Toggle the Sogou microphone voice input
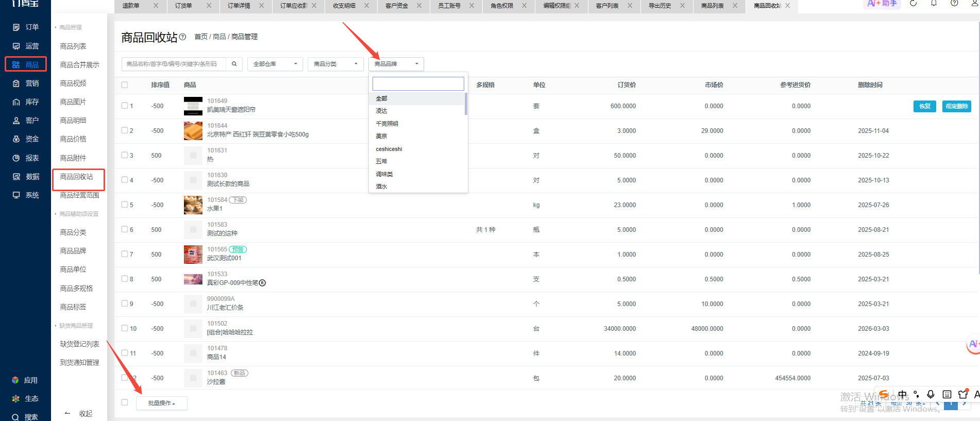Image resolution: width=980 pixels, height=421 pixels. [931, 395]
